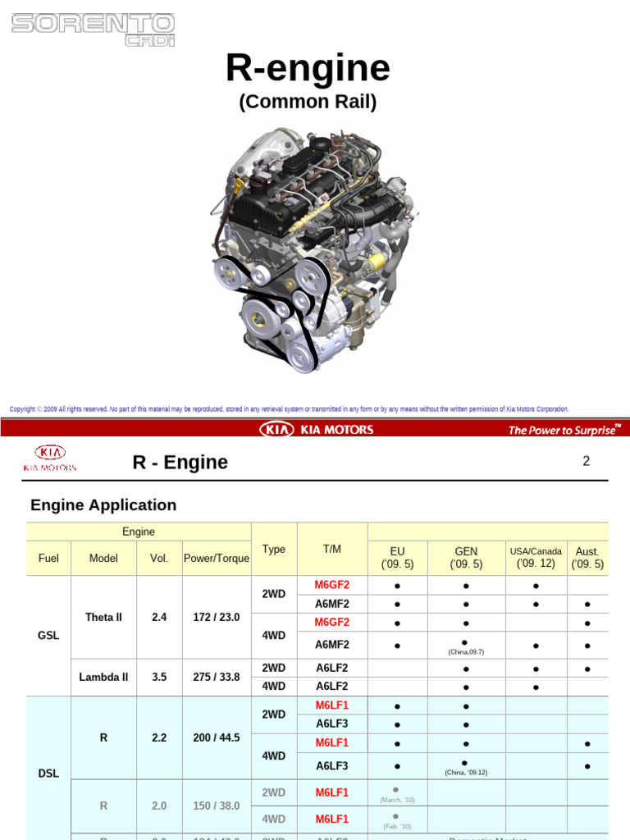The image size is (630, 840).
Task: Click the "Fuel" column header
Action: 48,558
